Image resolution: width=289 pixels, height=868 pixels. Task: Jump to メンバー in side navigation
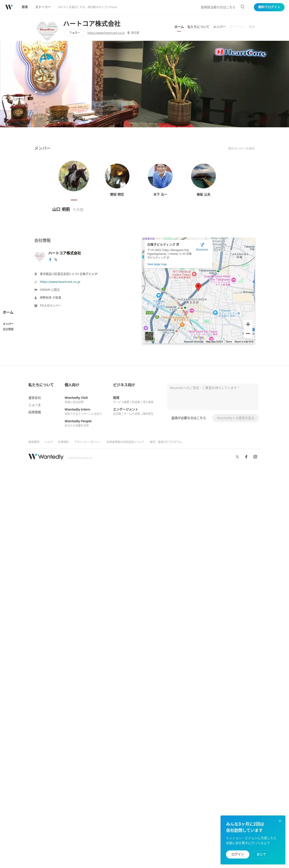[8, 324]
